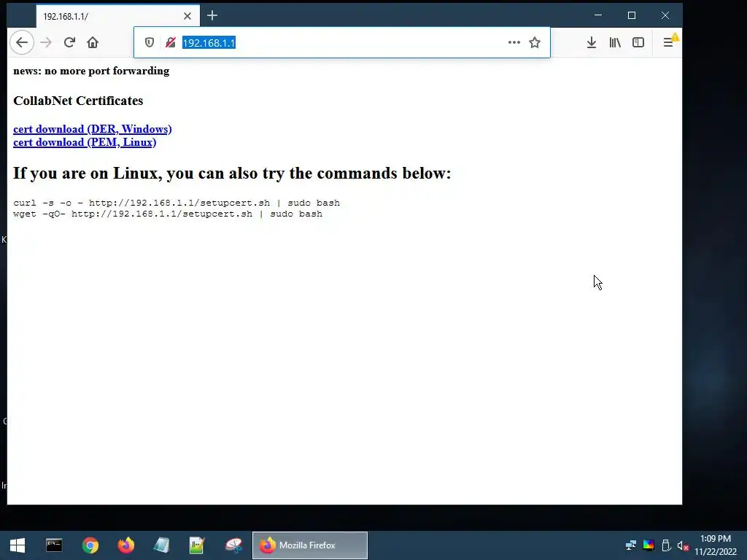Click the colorful display tray icon
This screenshot has width=747, height=560.
pos(649,545)
